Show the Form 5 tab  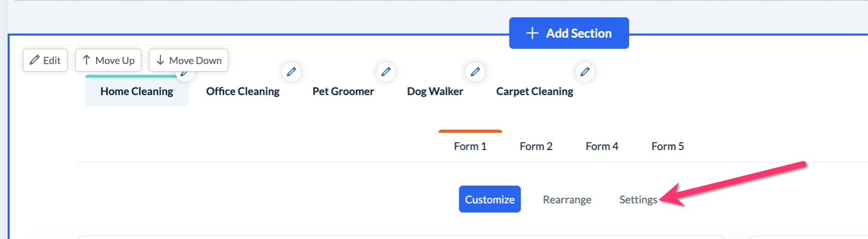point(668,146)
